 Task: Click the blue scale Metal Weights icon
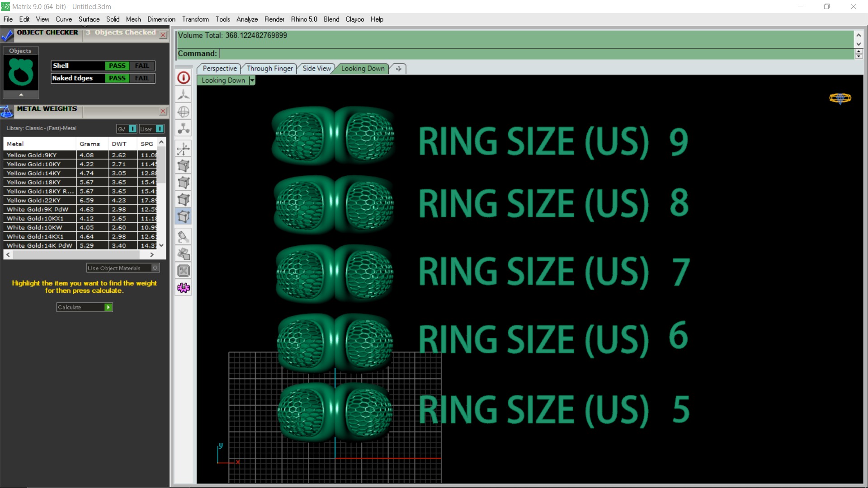[x=7, y=111]
